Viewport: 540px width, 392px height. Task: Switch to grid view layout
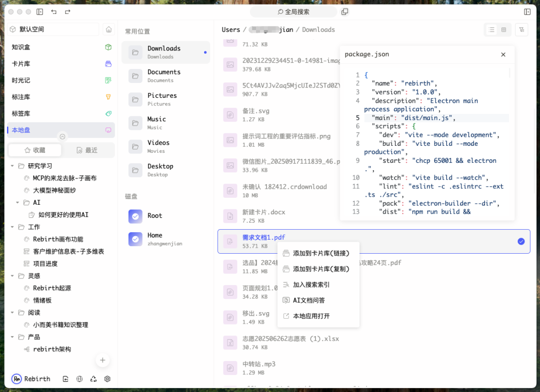point(503,30)
